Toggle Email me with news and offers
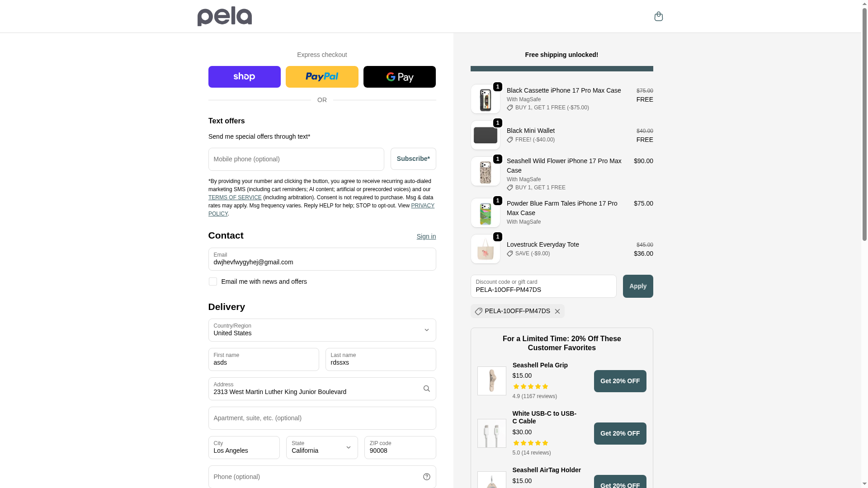868x488 pixels. (x=212, y=282)
